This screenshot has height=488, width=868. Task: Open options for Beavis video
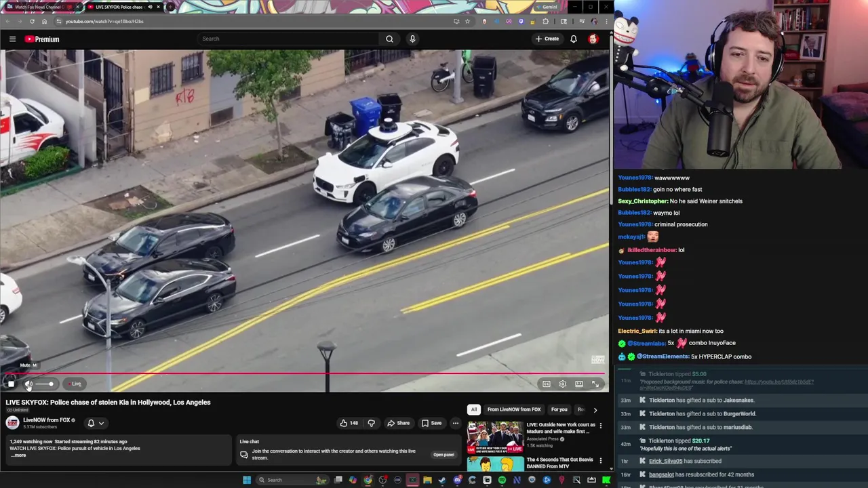[600, 461]
